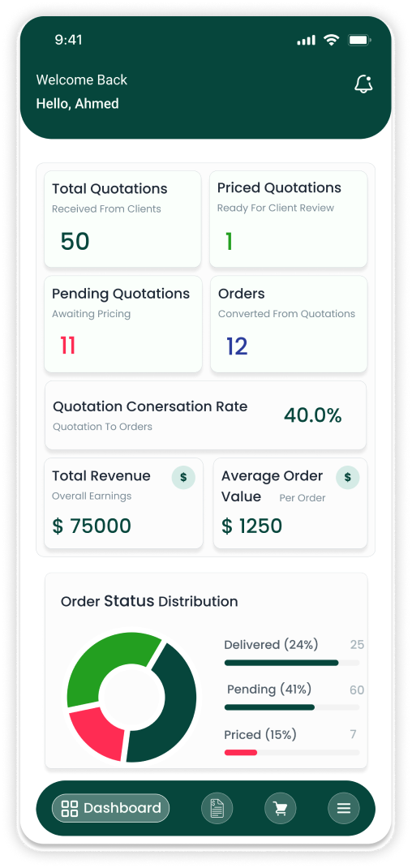Click the dollar icon on Total Revenue card
This screenshot has width=412, height=868.
pyautogui.click(x=183, y=477)
